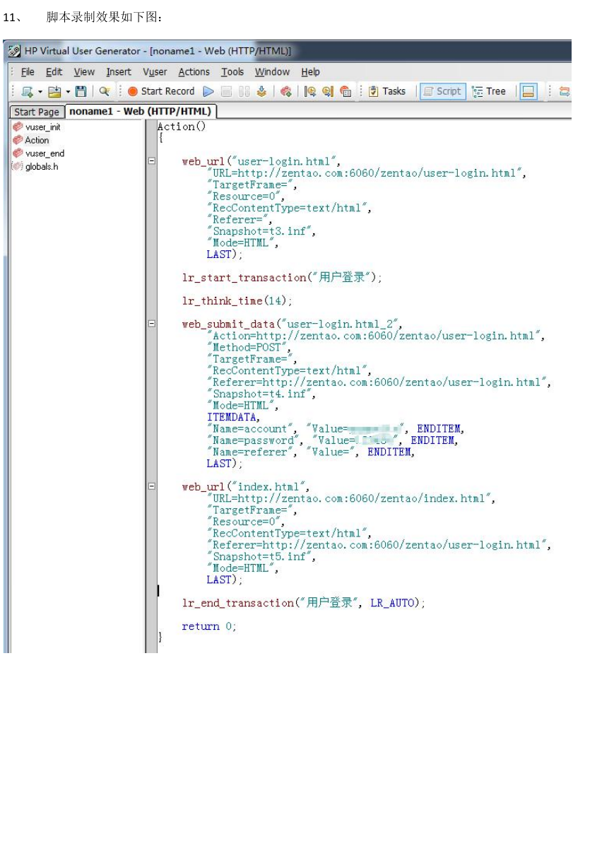Open the Insert menu

tap(119, 71)
